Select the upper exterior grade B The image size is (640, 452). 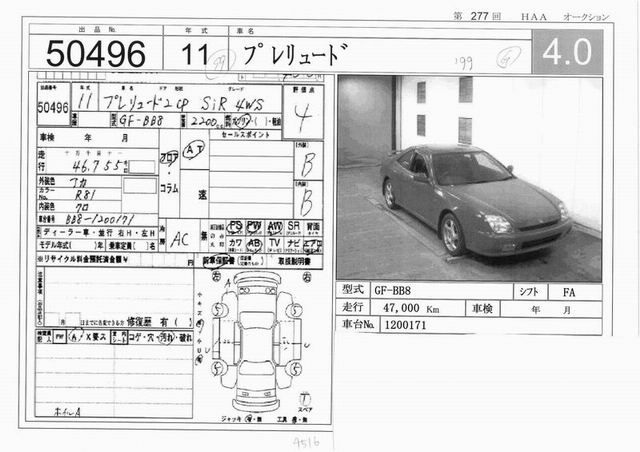point(308,164)
